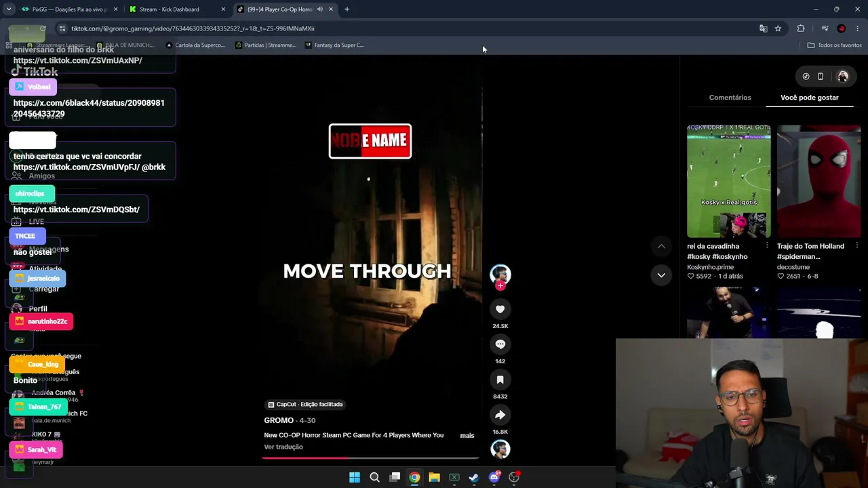Open Discord from the taskbar
The height and width of the screenshot is (488, 868).
494,477
